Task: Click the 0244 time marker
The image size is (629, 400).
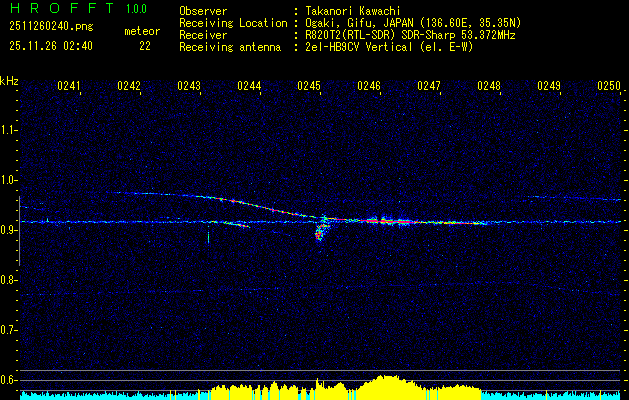Action: 249,85
